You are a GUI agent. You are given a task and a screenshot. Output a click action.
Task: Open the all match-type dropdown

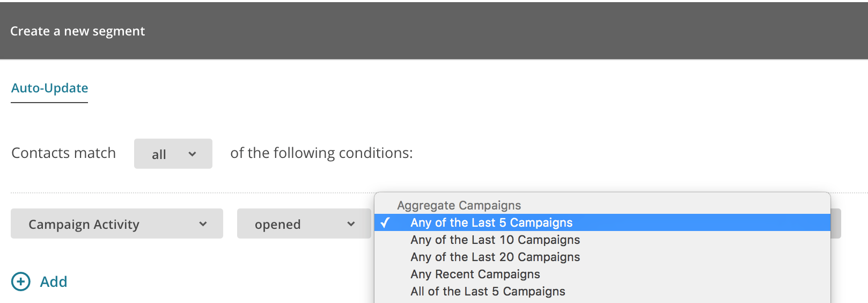(173, 154)
